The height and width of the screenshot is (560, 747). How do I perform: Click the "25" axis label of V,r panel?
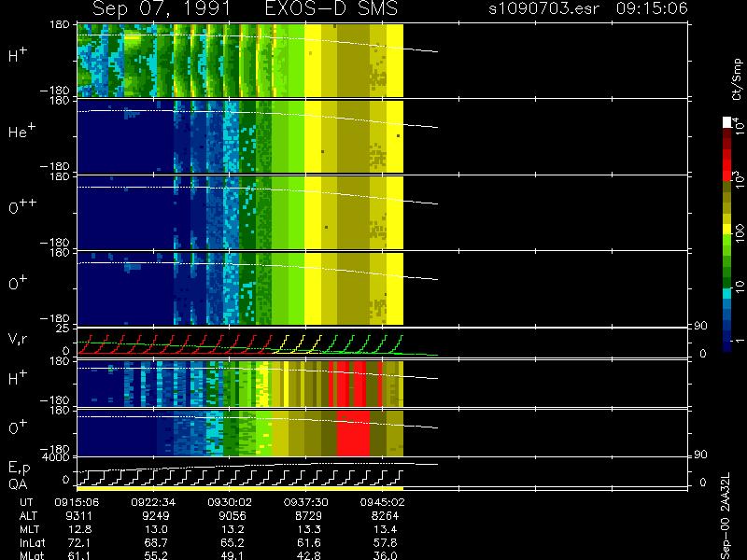[x=63, y=329]
